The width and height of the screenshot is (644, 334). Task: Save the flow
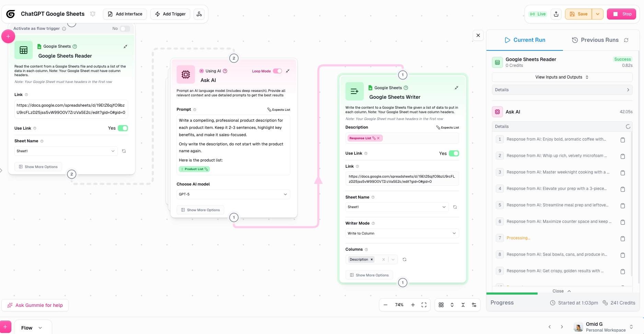click(578, 14)
